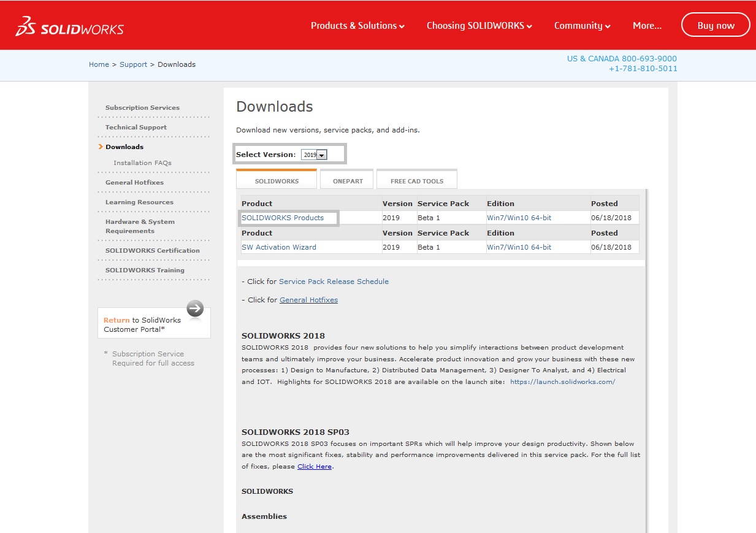Open the Select Version dropdown
756x533 pixels.
pyautogui.click(x=315, y=155)
